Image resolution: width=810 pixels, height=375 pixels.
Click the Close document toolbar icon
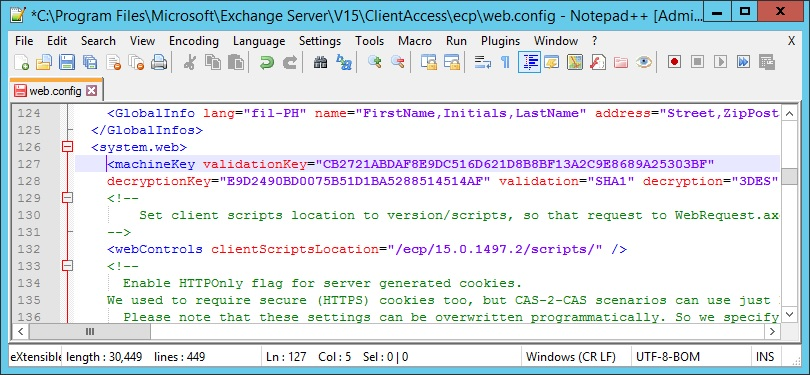coord(113,62)
